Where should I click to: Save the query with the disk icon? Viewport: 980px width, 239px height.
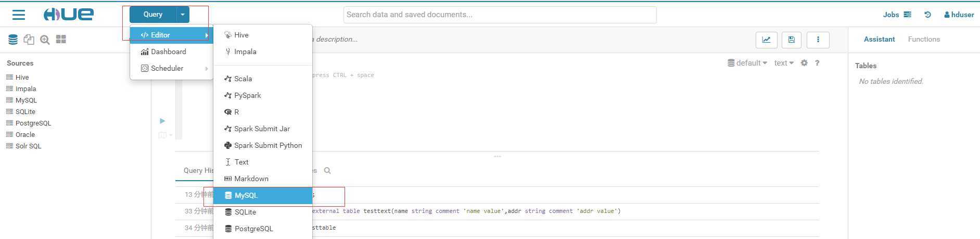pos(791,40)
